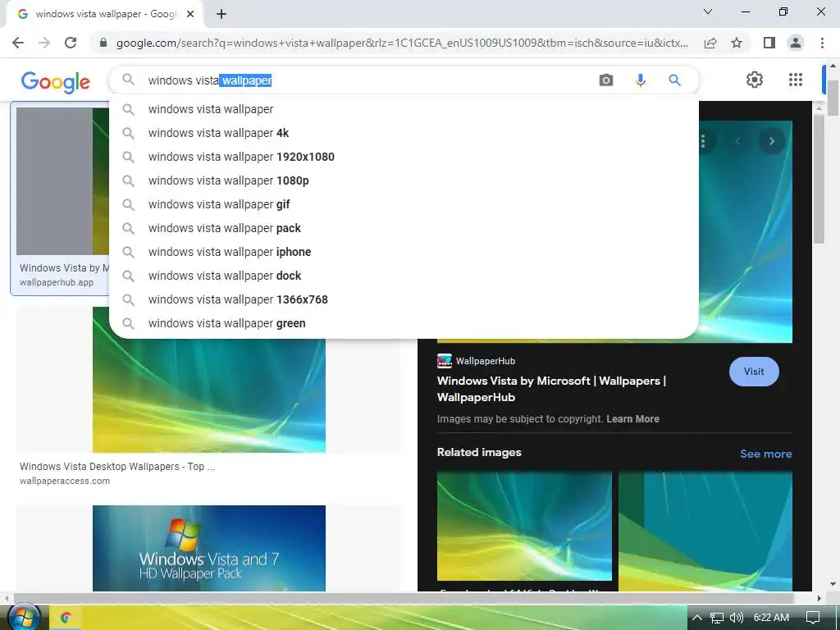Open Windows Vista and 7 HD Wallpaper Pack image
This screenshot has width=840, height=630.
[x=209, y=548]
